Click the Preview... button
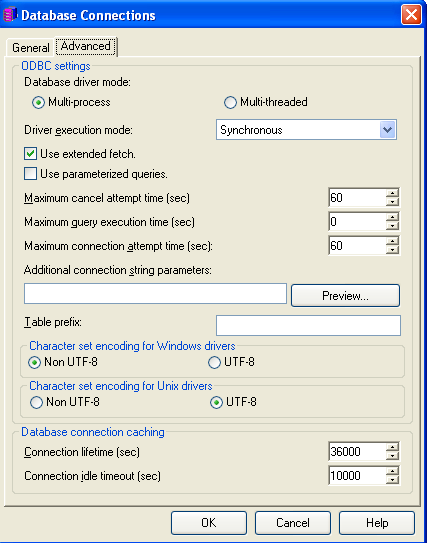 pyautogui.click(x=345, y=295)
